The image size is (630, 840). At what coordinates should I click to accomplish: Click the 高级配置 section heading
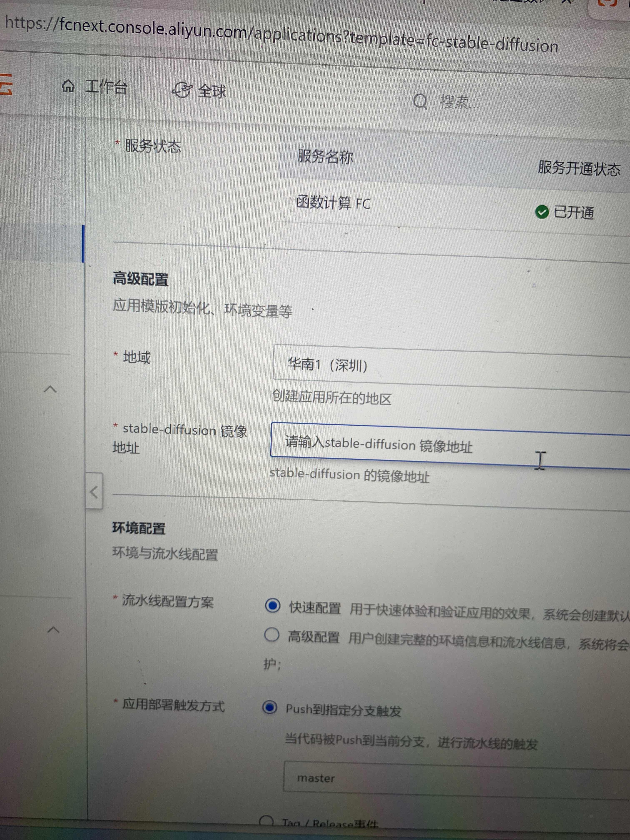(140, 279)
